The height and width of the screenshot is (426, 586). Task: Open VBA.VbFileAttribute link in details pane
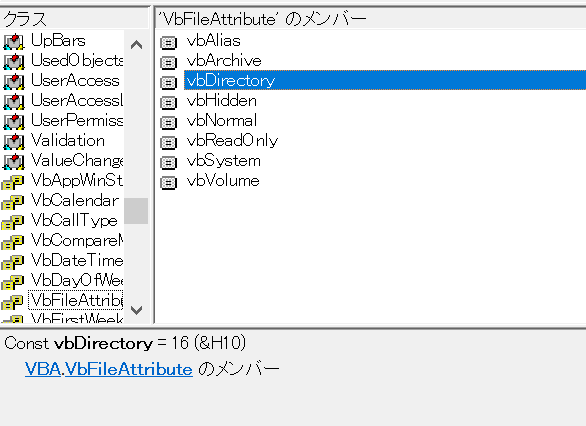[109, 369]
